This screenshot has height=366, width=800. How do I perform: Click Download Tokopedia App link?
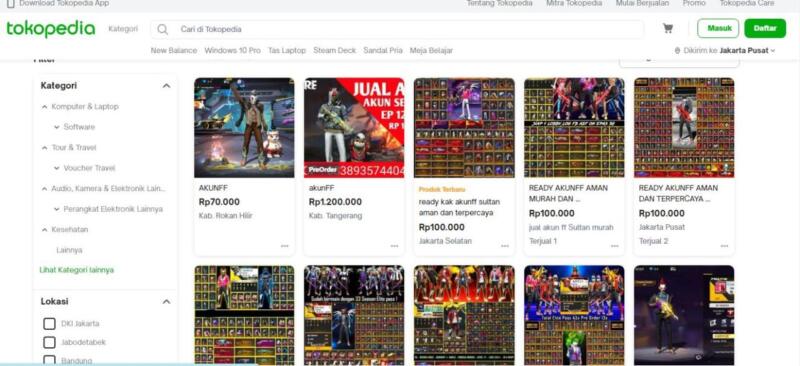pyautogui.click(x=64, y=3)
